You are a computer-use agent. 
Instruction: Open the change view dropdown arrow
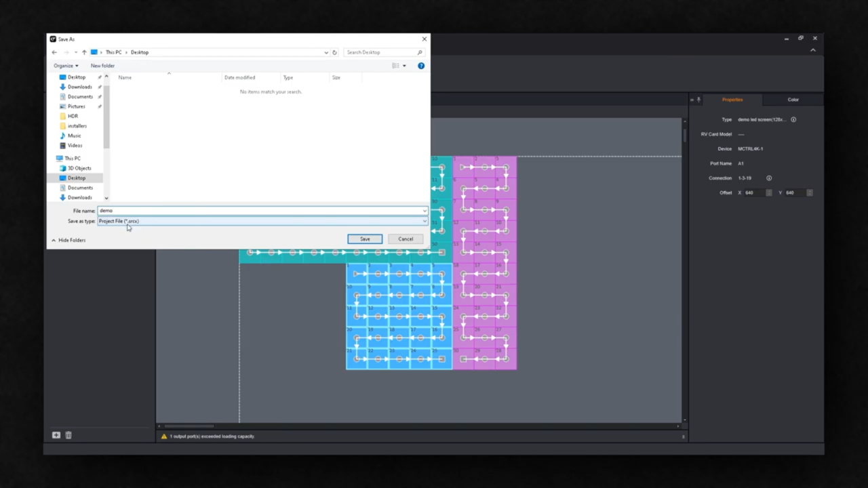(x=404, y=65)
